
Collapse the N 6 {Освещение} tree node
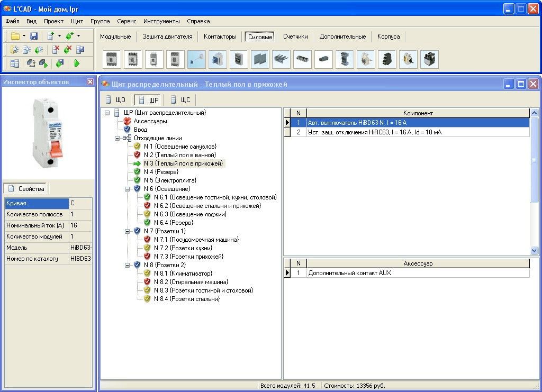(x=128, y=189)
